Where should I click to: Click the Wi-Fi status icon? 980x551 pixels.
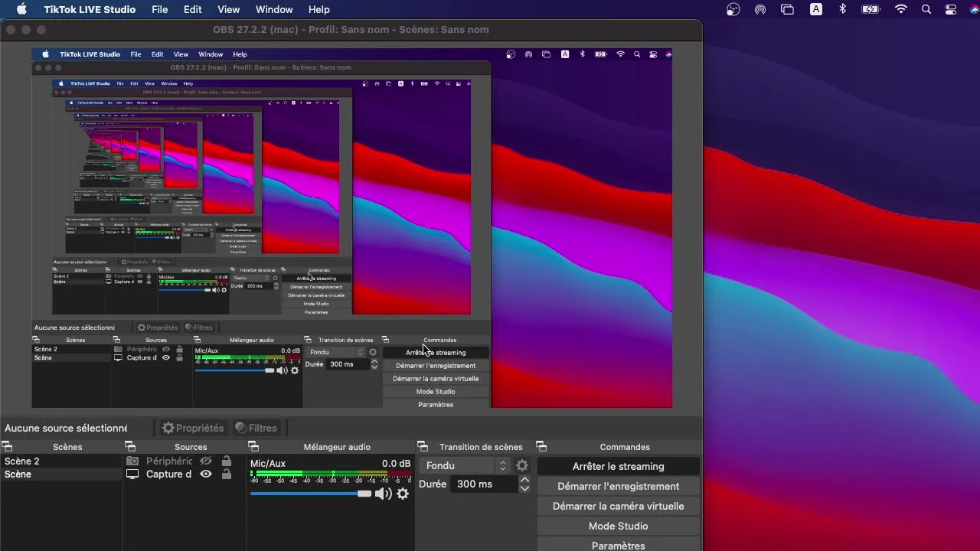coord(901,9)
